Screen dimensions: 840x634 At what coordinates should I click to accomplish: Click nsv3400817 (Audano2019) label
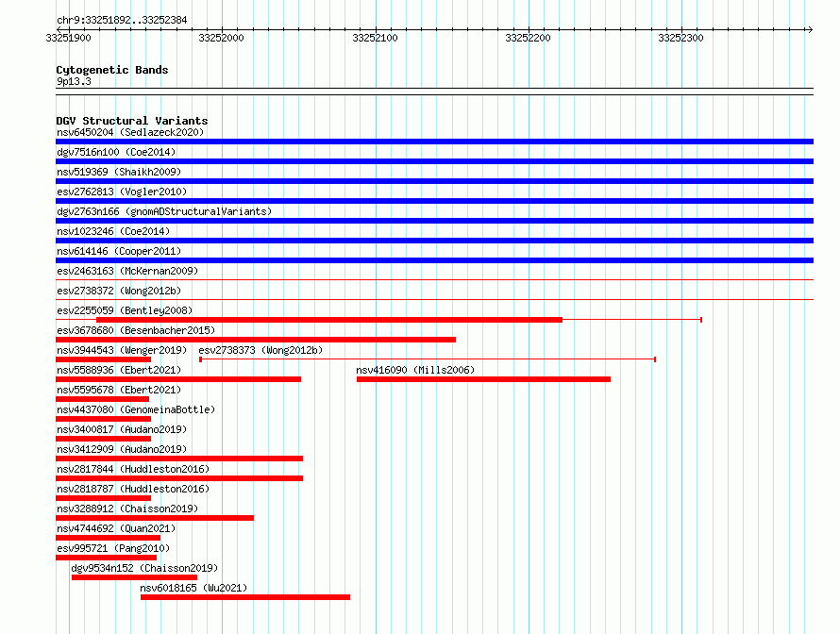122,429
